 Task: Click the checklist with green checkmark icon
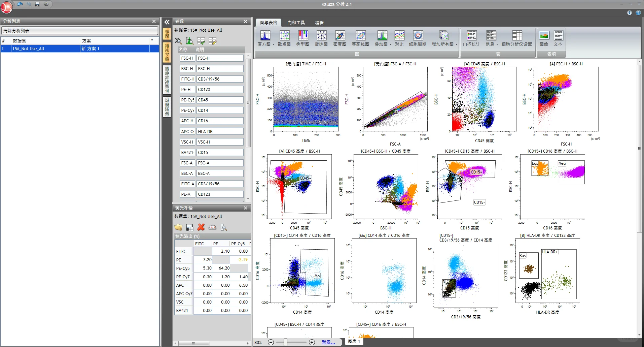[201, 41]
